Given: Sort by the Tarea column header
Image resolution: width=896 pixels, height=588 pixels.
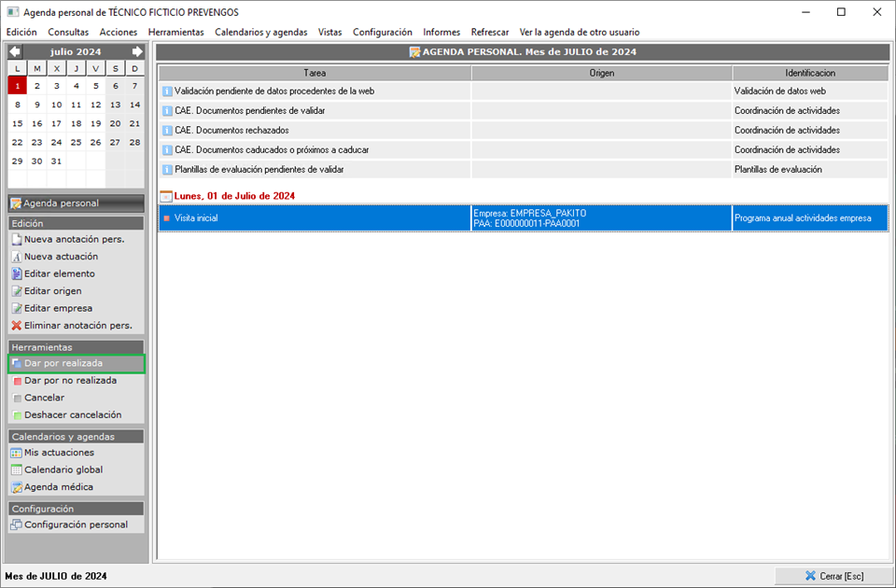Looking at the screenshot, I should point(315,73).
